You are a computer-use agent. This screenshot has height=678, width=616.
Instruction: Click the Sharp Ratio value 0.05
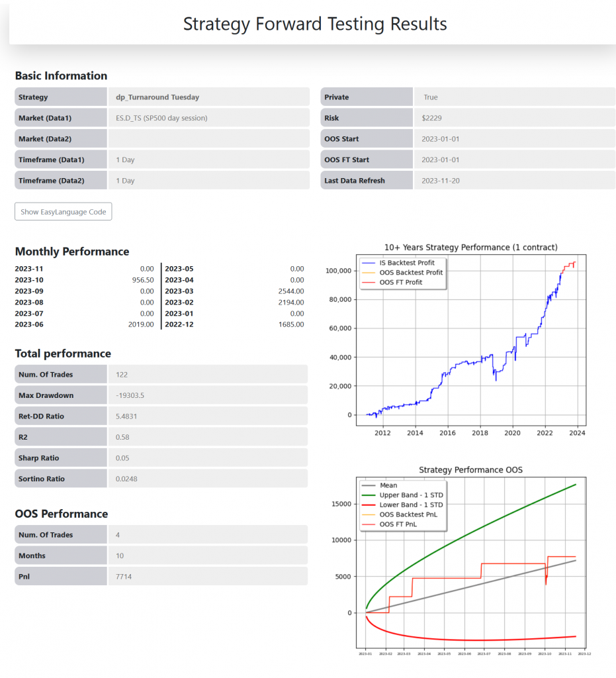(x=122, y=458)
